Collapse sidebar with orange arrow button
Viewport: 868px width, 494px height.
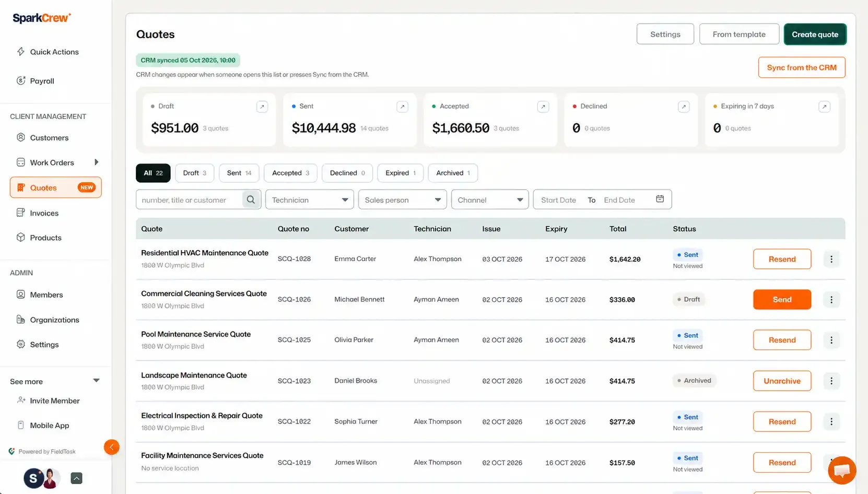(111, 447)
